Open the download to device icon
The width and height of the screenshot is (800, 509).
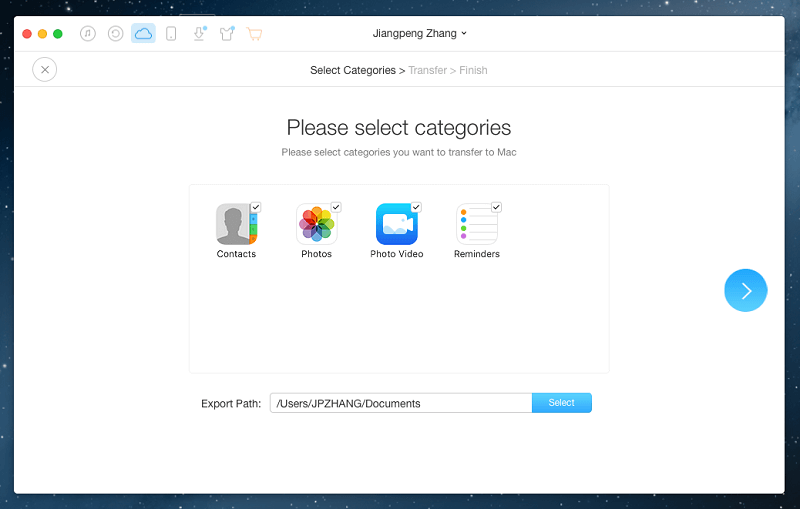point(199,34)
